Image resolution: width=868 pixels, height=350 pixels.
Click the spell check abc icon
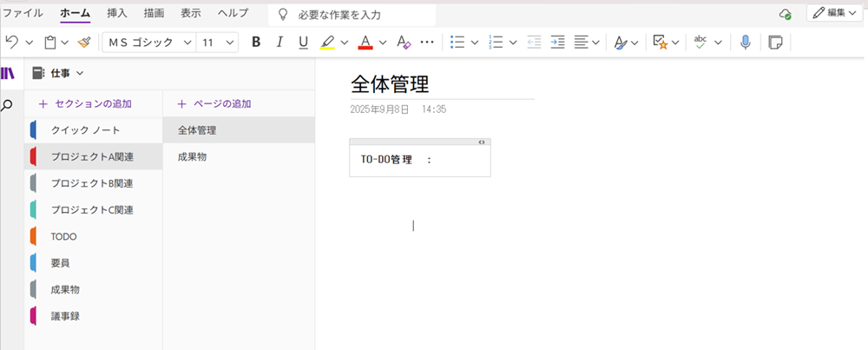tap(700, 42)
